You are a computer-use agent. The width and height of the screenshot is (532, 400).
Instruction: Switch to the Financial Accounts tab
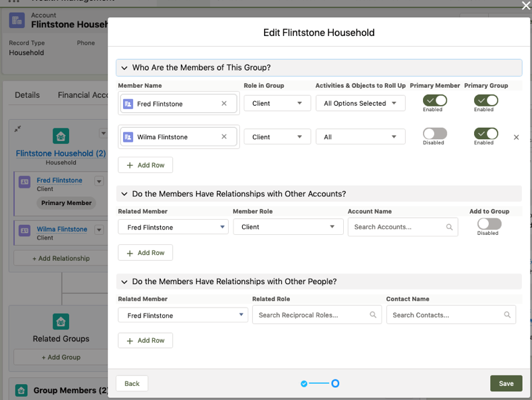pos(82,95)
